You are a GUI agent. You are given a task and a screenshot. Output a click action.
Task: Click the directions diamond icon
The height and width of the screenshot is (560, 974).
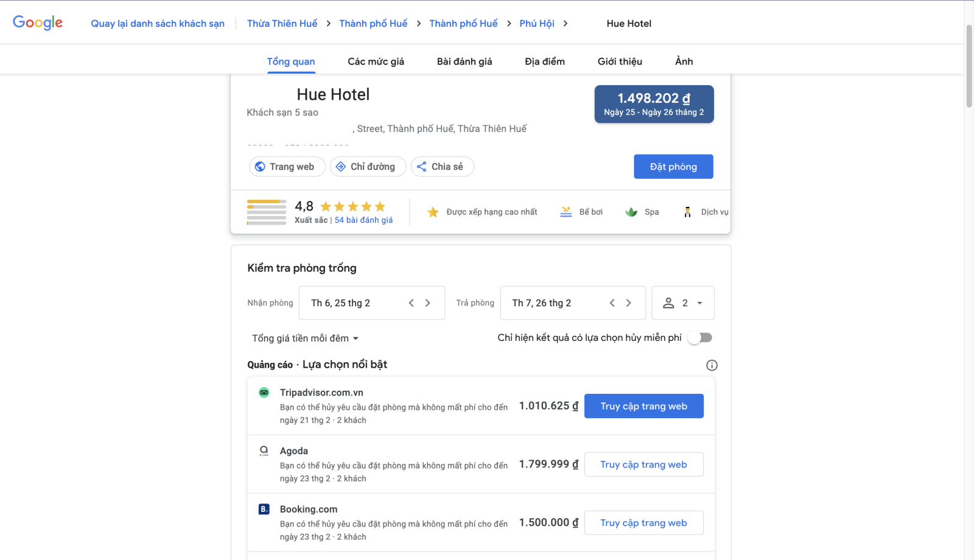click(341, 167)
